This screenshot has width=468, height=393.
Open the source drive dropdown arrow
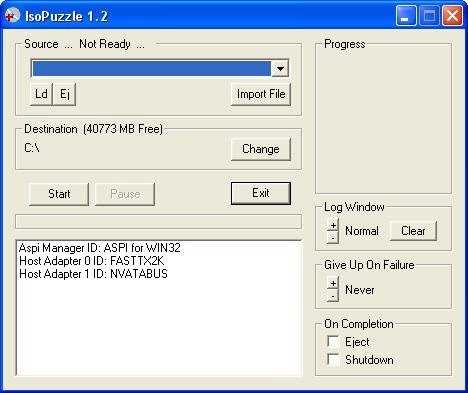[280, 69]
